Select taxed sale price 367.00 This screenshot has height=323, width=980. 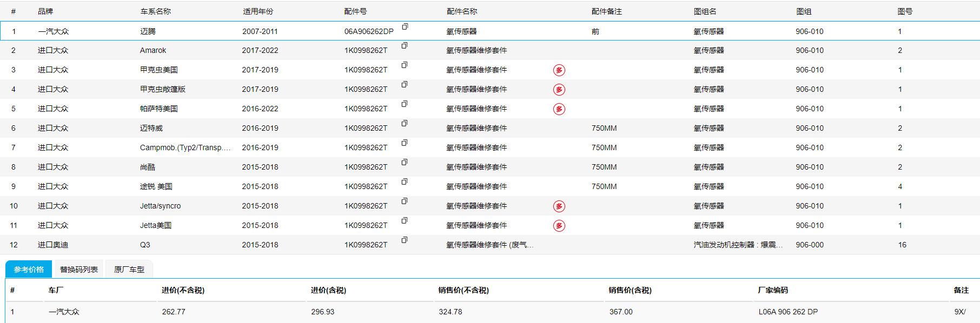coord(621,312)
